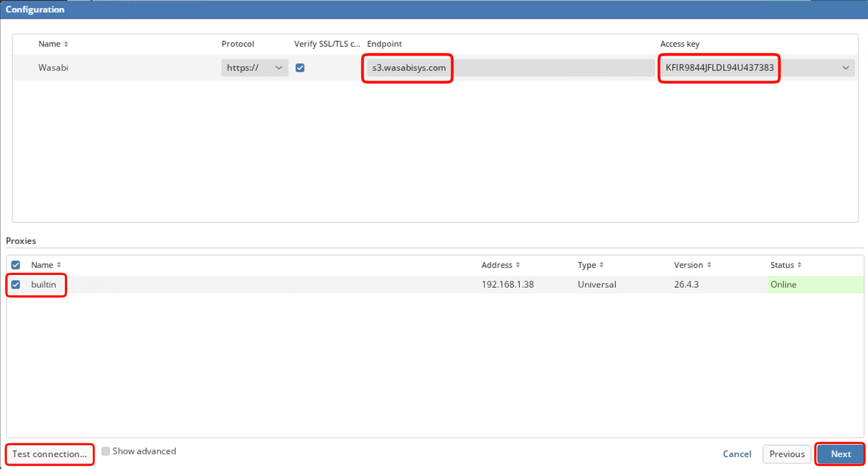Click the Test connection... button
The height and width of the screenshot is (469, 868).
[50, 454]
